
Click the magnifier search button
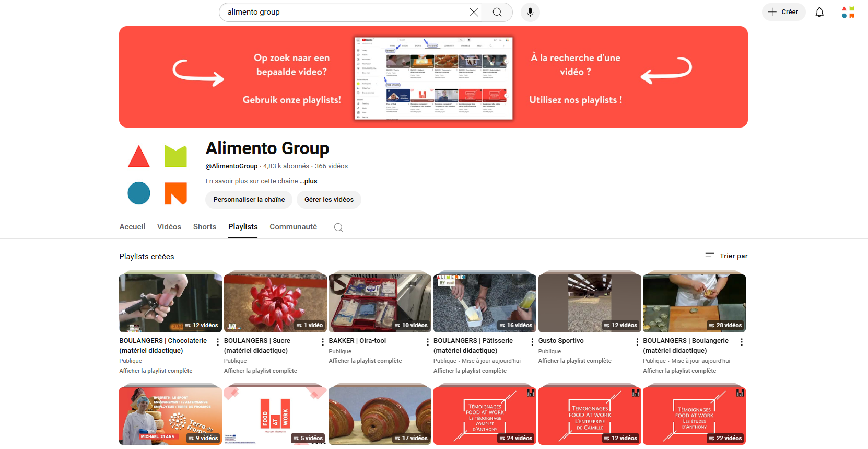tap(497, 12)
